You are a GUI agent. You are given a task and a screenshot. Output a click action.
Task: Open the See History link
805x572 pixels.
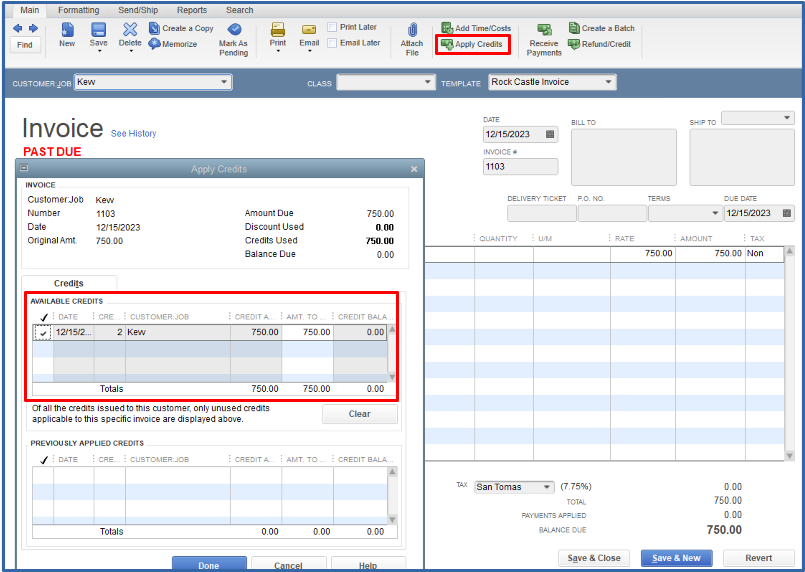click(133, 133)
